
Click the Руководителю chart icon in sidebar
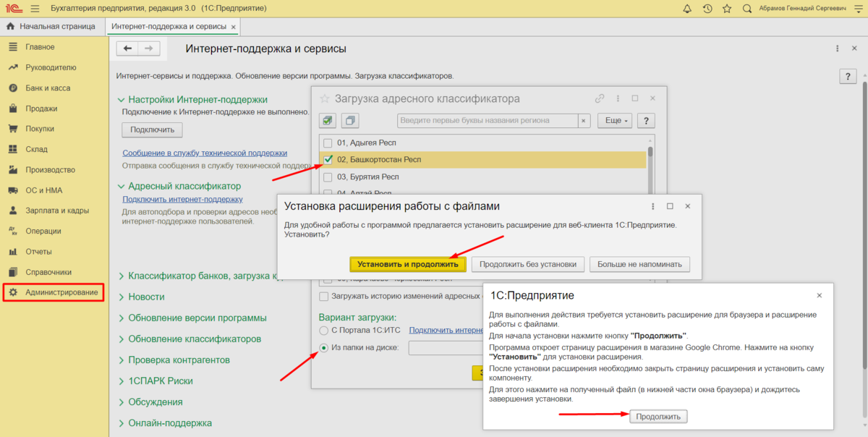[x=12, y=67]
